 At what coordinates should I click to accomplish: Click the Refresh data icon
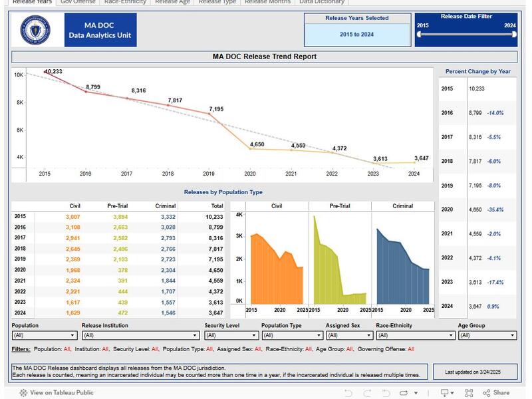[x=403, y=393]
